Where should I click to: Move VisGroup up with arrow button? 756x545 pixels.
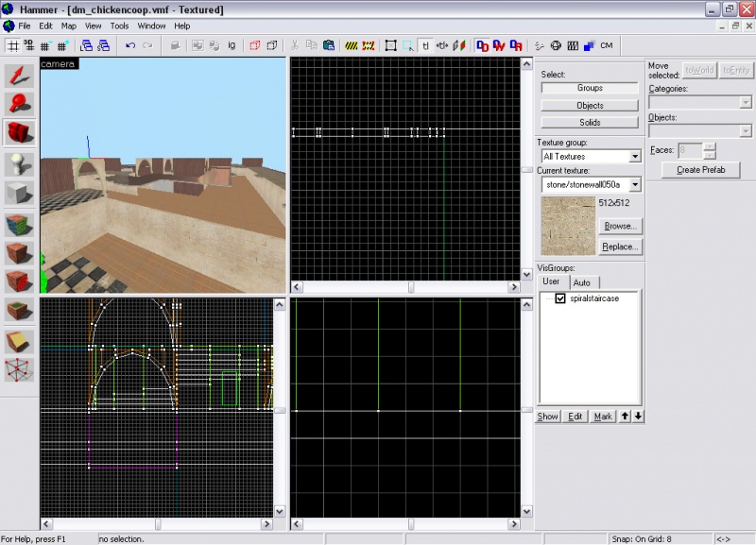(x=625, y=417)
